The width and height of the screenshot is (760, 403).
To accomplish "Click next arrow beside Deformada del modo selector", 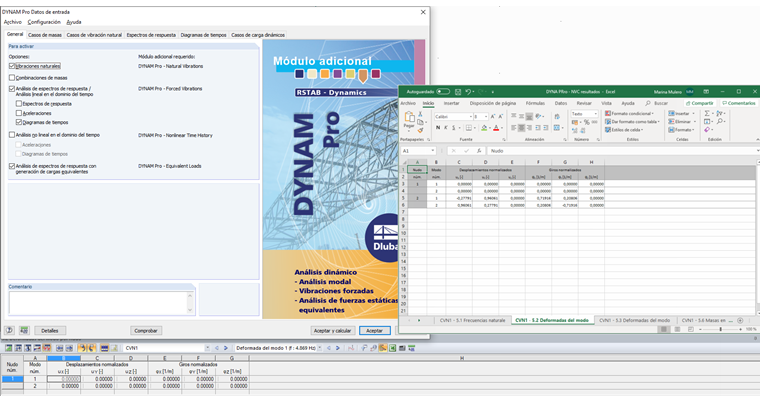I will [338, 348].
